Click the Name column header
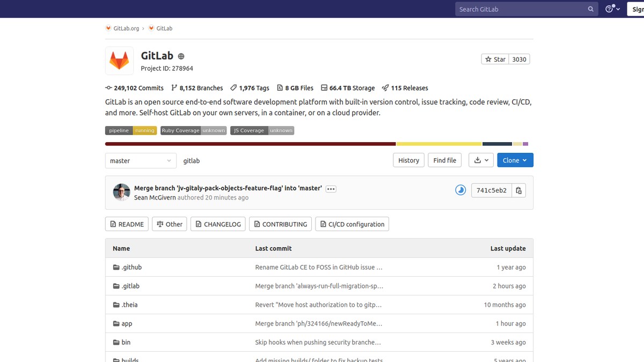The height and width of the screenshot is (362, 644). (121, 248)
